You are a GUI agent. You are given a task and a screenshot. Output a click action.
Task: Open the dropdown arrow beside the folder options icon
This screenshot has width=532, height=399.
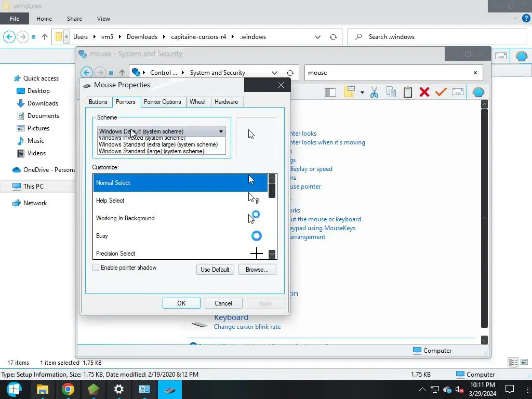pos(362,92)
